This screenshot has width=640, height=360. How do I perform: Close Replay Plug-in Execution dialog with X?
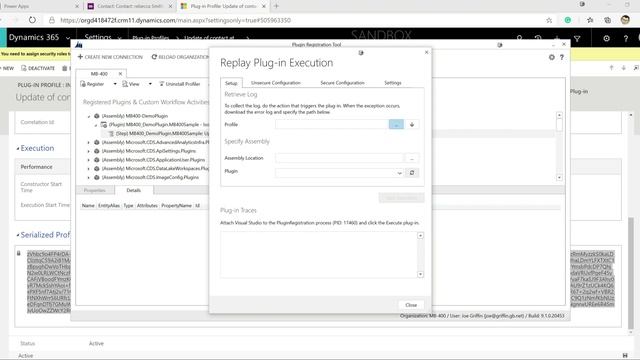click(427, 52)
